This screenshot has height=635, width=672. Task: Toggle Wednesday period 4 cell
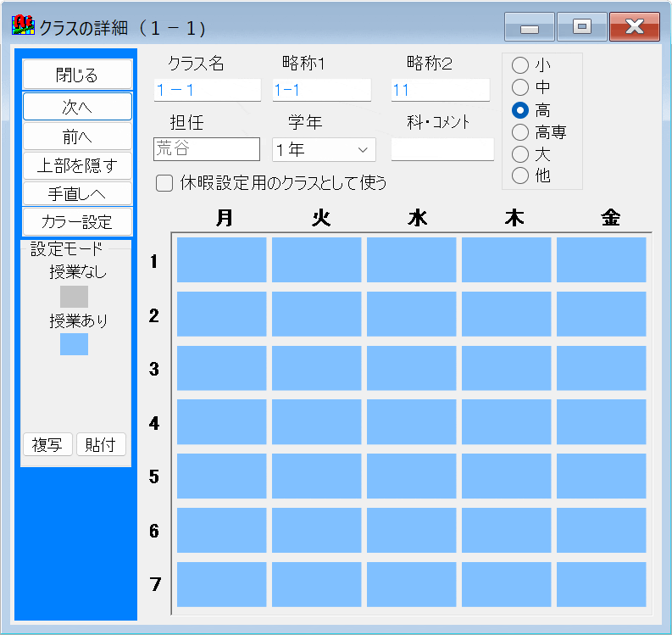[412, 422]
